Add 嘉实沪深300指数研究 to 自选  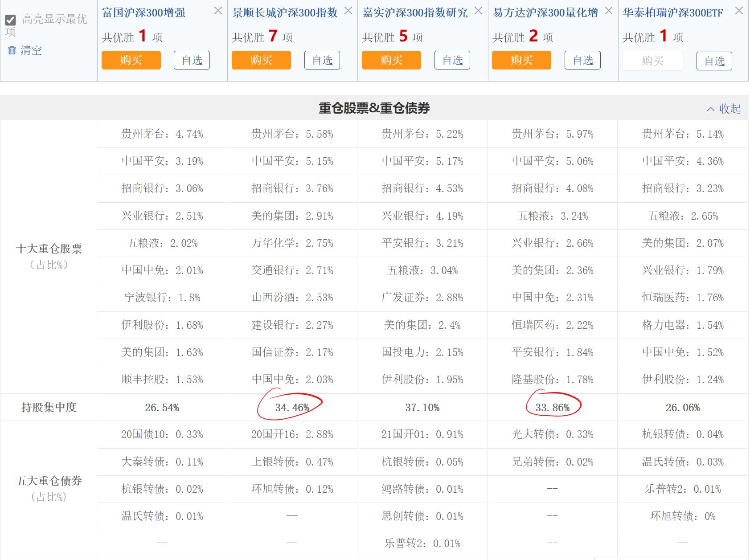[452, 60]
